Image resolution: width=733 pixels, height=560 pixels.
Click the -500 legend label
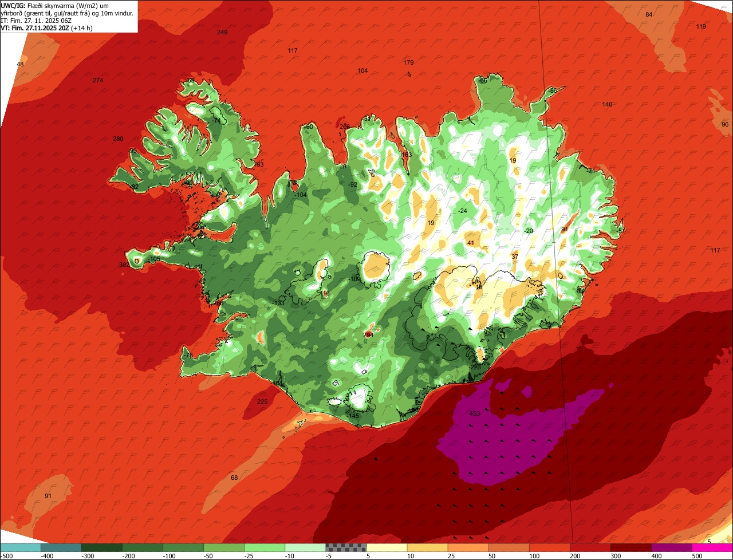click(x=6, y=556)
